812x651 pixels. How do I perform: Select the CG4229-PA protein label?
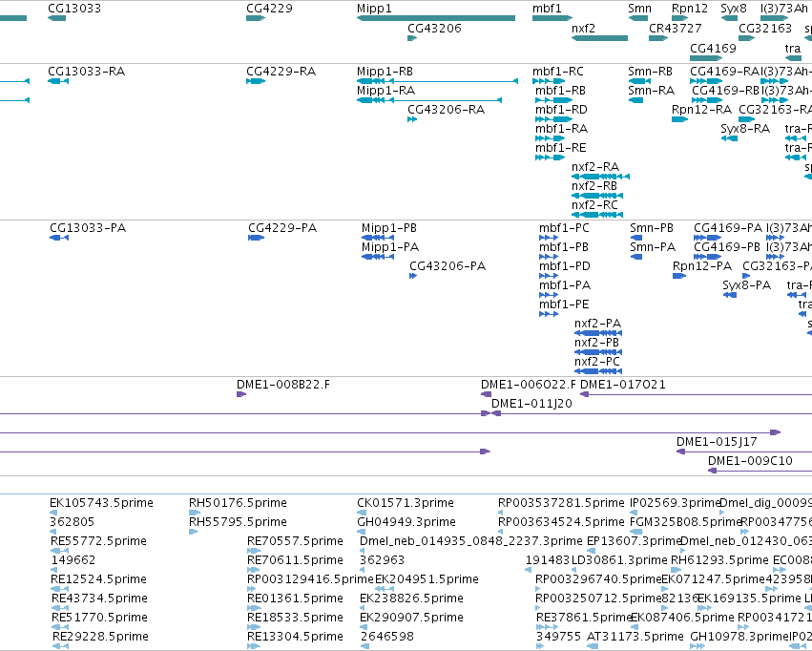pos(282,228)
